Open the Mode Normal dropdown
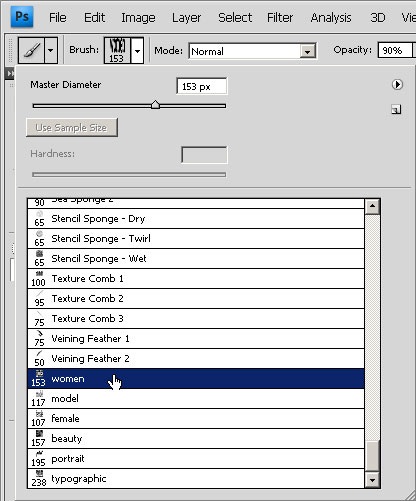416x501 pixels. (252, 51)
